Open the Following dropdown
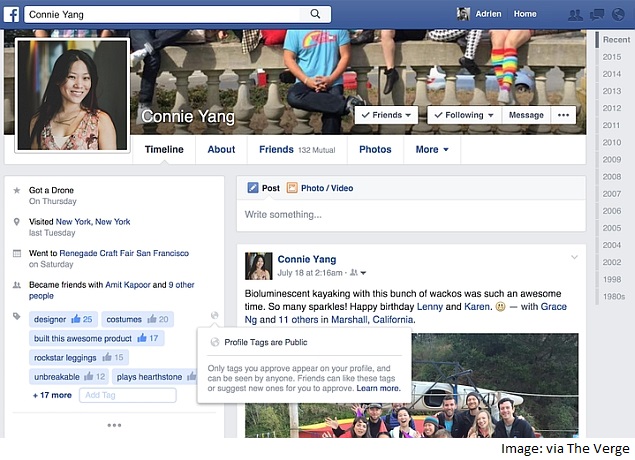Viewport: 635px width, 460px height. (464, 115)
